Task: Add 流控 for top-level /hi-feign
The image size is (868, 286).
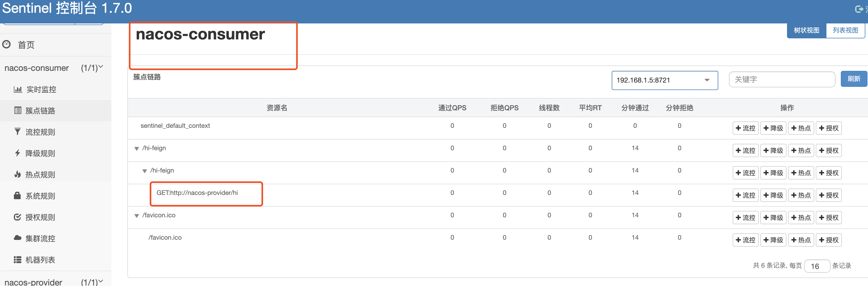Action: 745,150
